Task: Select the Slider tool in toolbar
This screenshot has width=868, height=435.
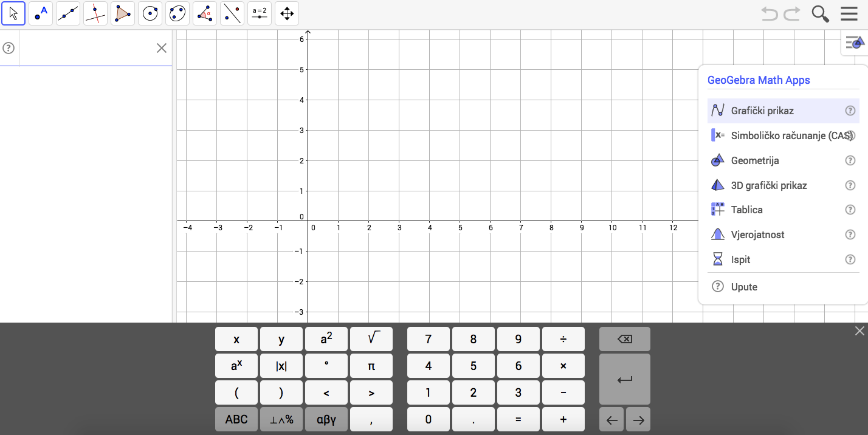Action: (x=260, y=13)
